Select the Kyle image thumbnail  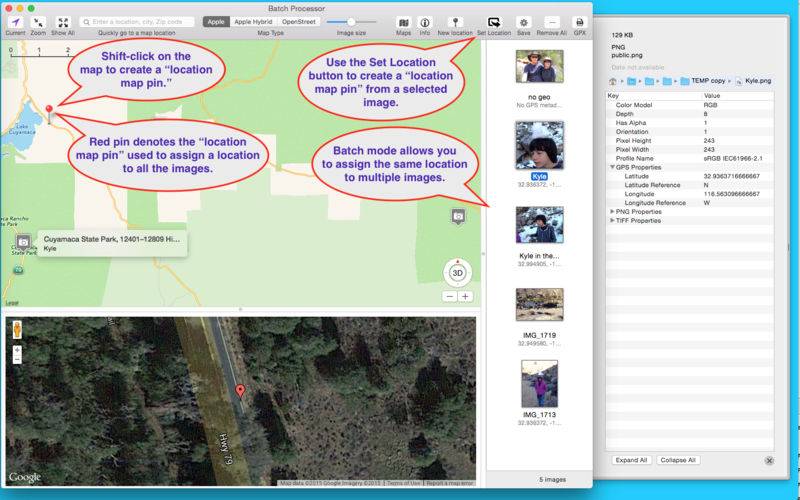(539, 145)
